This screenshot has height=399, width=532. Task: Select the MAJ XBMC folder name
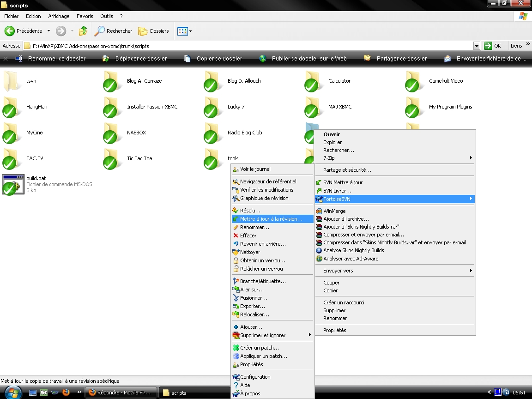pyautogui.click(x=339, y=107)
